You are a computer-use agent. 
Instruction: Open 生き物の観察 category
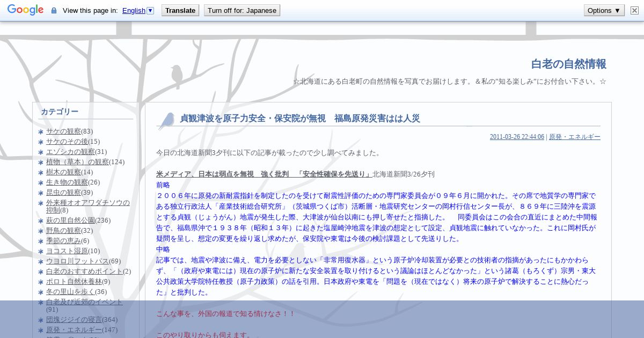click(67, 182)
